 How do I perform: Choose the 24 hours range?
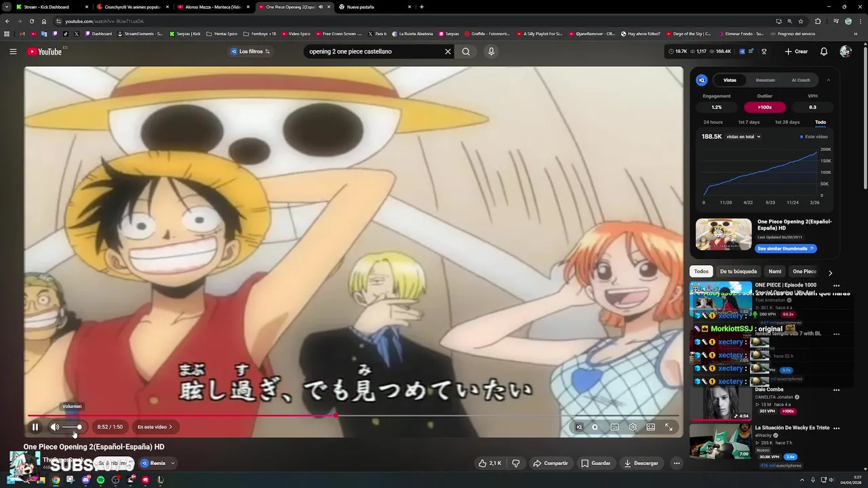pyautogui.click(x=713, y=122)
